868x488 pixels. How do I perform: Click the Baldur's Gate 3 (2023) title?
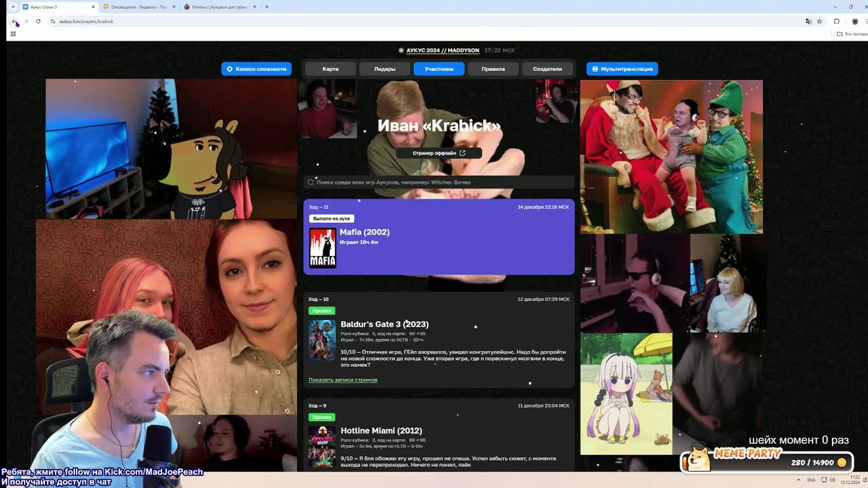coord(384,324)
